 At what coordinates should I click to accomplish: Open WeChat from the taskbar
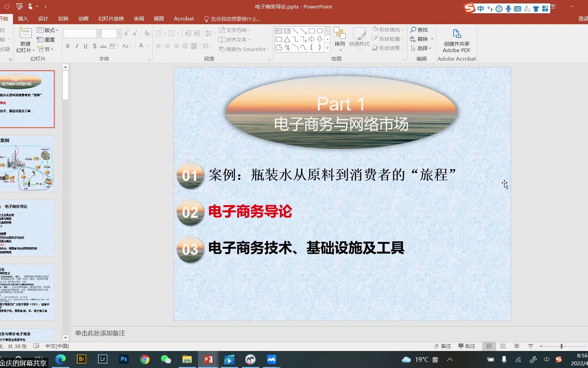click(x=166, y=359)
